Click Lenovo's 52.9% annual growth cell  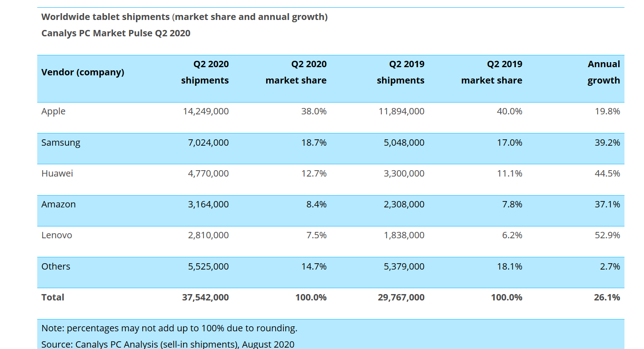608,235
